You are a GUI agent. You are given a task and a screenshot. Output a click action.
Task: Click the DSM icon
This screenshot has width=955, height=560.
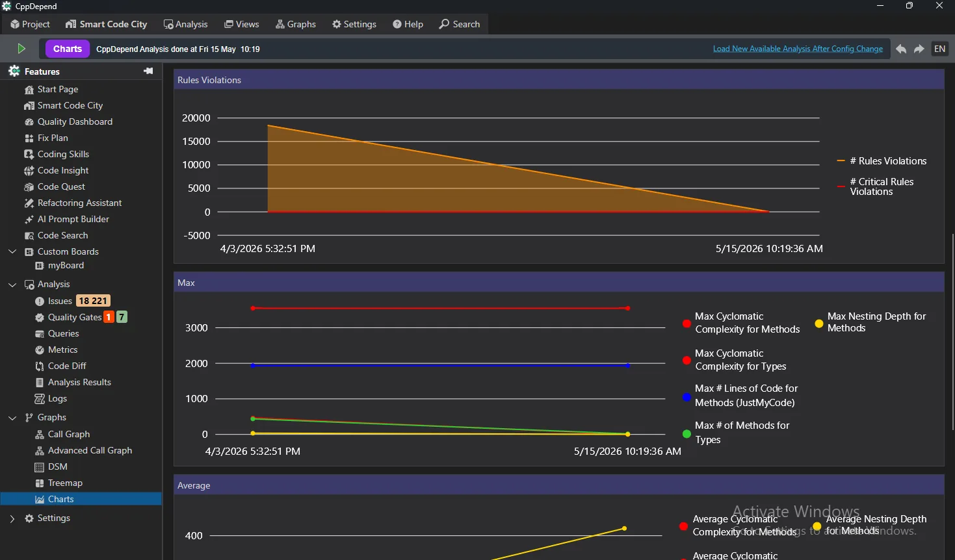coord(40,466)
